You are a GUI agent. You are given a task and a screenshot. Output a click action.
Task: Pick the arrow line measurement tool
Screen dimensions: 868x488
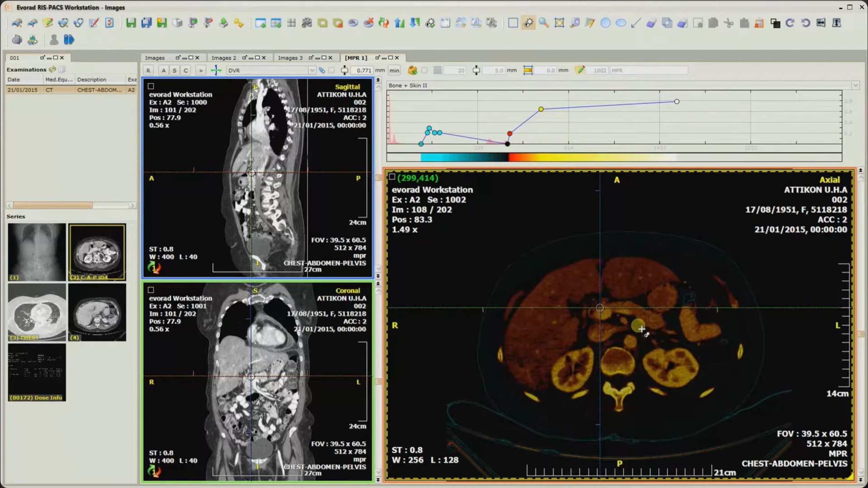pos(636,23)
